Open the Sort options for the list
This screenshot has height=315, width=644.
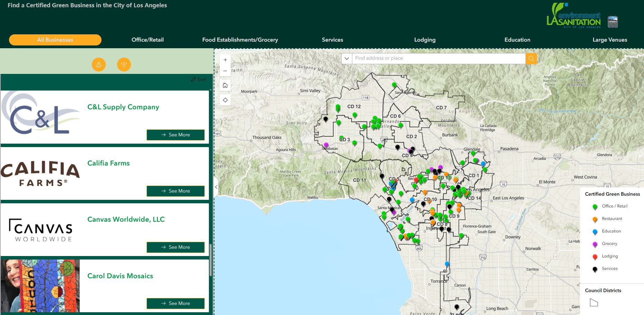[x=198, y=79]
